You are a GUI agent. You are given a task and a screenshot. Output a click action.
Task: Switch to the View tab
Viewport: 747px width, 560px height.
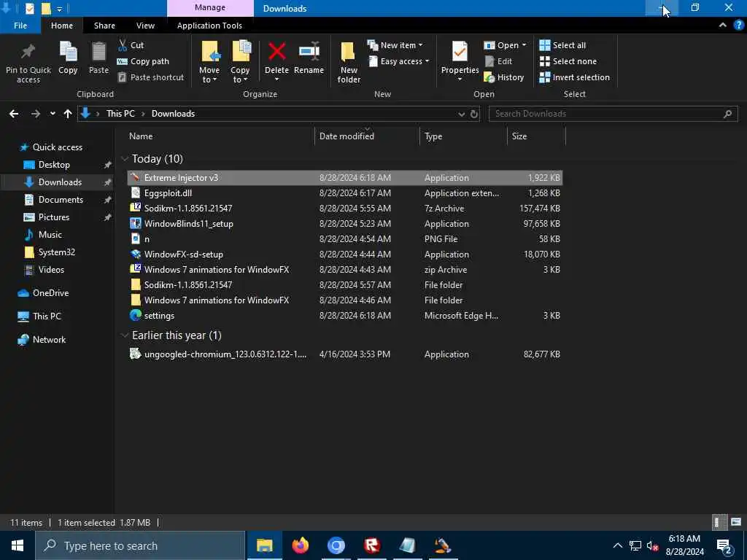pyautogui.click(x=145, y=26)
